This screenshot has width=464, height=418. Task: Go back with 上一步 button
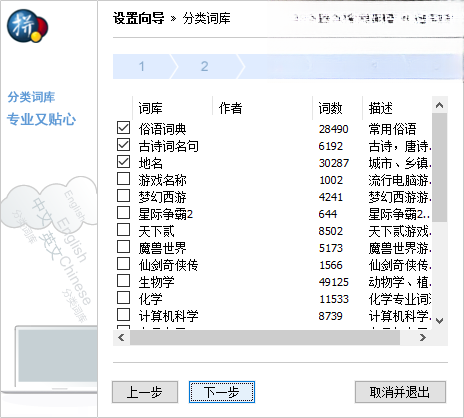point(145,392)
